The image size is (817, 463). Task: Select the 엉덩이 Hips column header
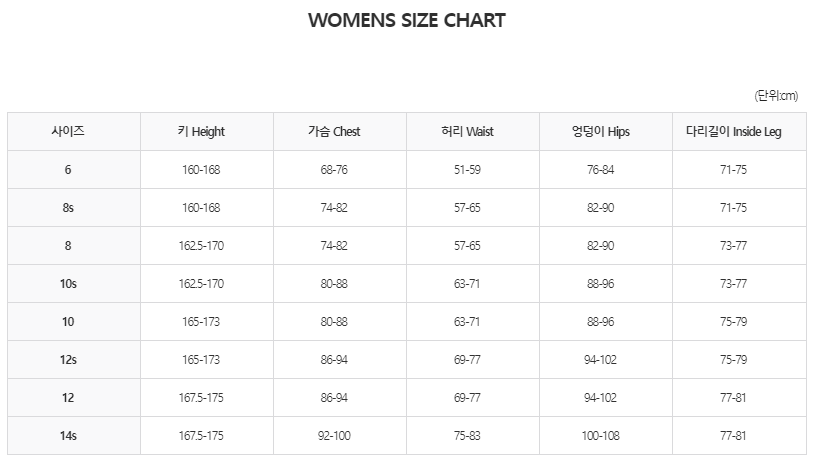(600, 131)
